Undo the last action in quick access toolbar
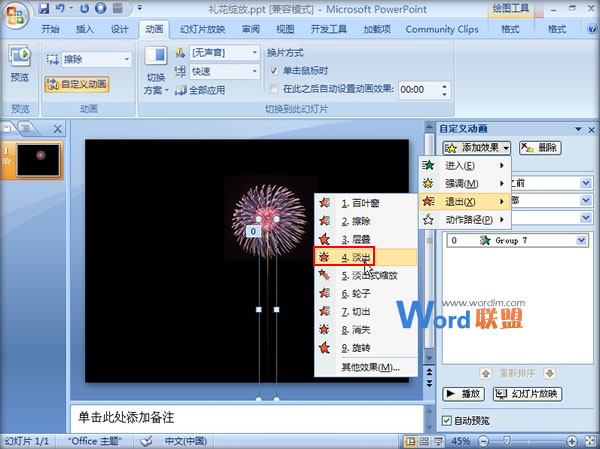 click(61, 8)
